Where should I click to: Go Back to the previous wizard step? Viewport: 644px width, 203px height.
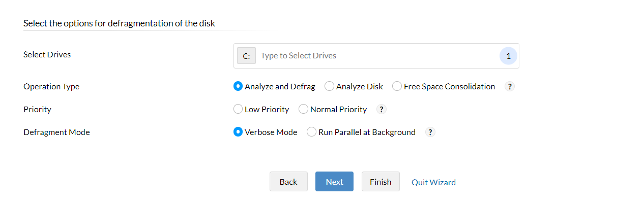[288, 182]
